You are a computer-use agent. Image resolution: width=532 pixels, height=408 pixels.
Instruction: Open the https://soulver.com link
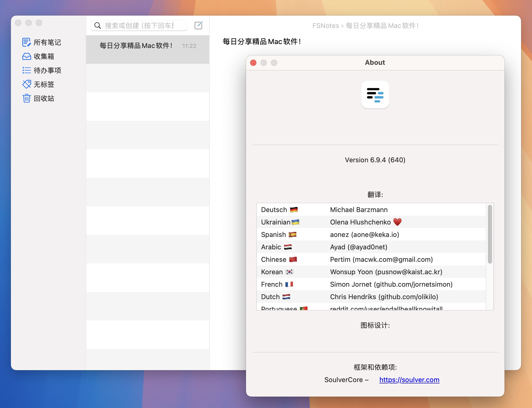(409, 380)
